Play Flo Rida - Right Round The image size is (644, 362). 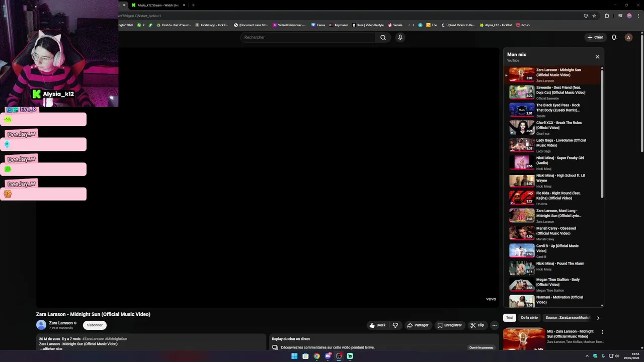(553, 198)
